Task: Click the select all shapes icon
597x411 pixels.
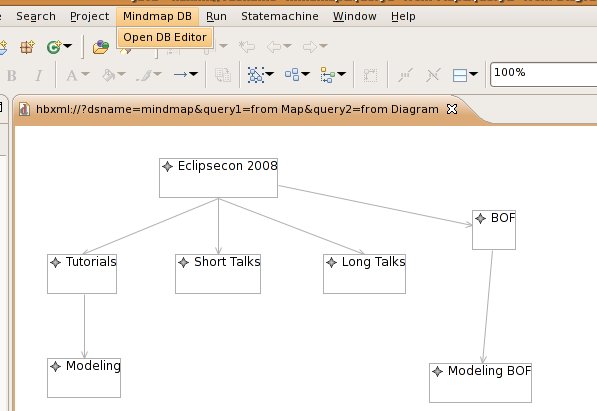Action: pyautogui.click(x=256, y=75)
